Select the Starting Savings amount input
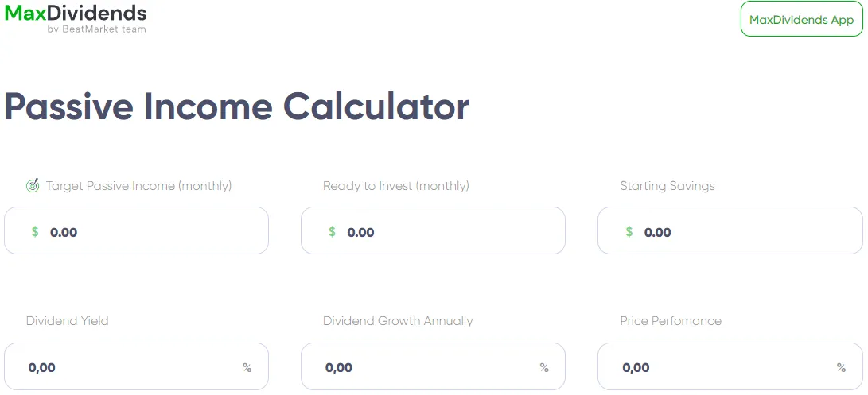868x395 pixels. click(745, 232)
